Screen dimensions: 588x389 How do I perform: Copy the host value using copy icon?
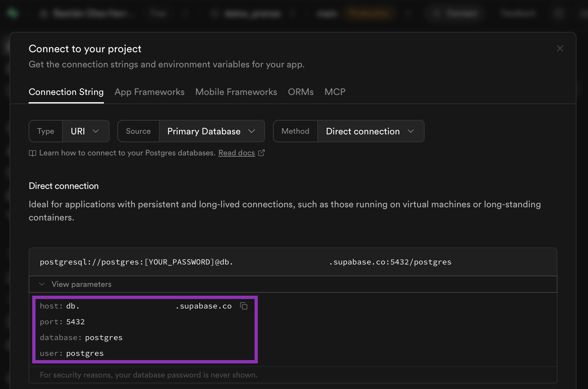pos(244,306)
